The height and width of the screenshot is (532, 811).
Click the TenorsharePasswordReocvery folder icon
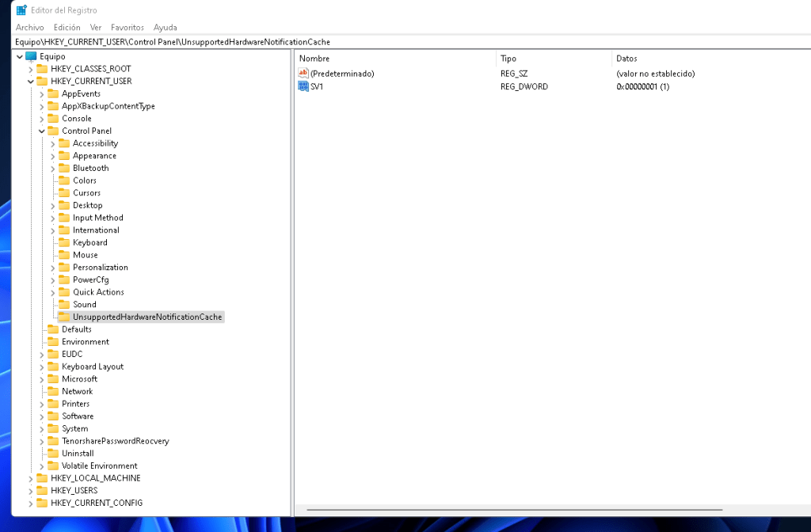pos(53,441)
